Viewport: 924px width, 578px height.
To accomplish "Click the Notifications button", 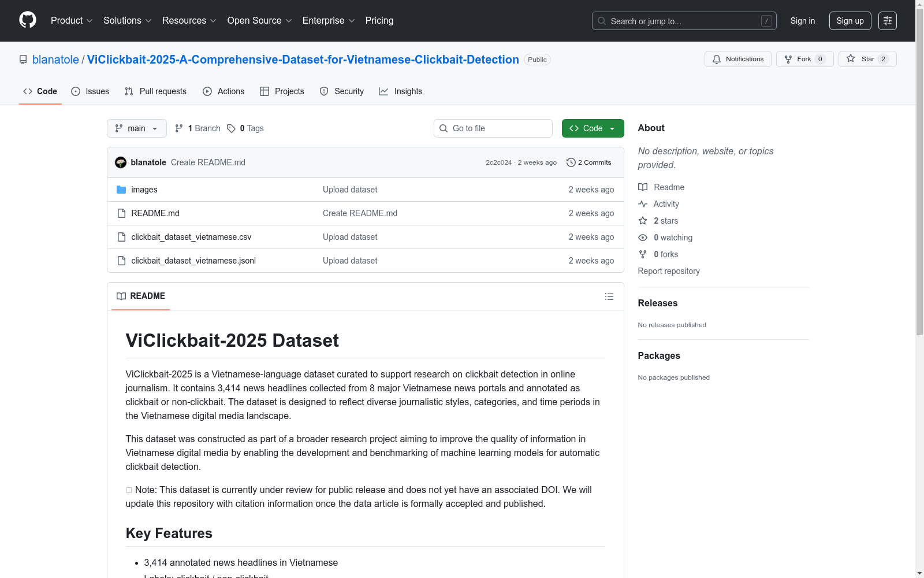I will click(x=738, y=59).
